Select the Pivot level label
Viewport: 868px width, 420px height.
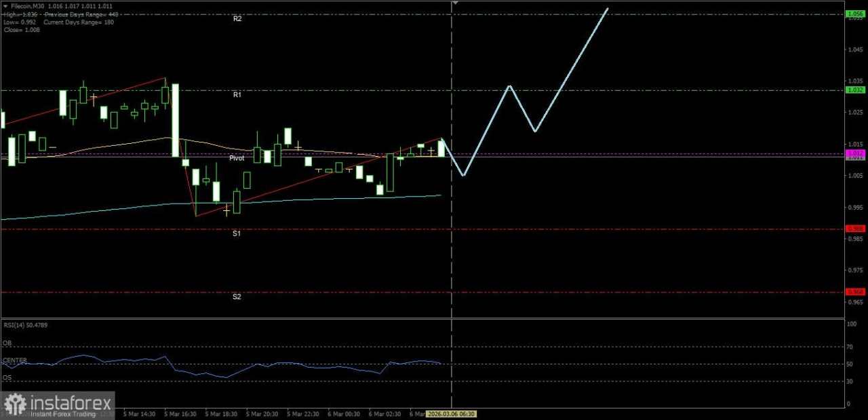point(237,157)
